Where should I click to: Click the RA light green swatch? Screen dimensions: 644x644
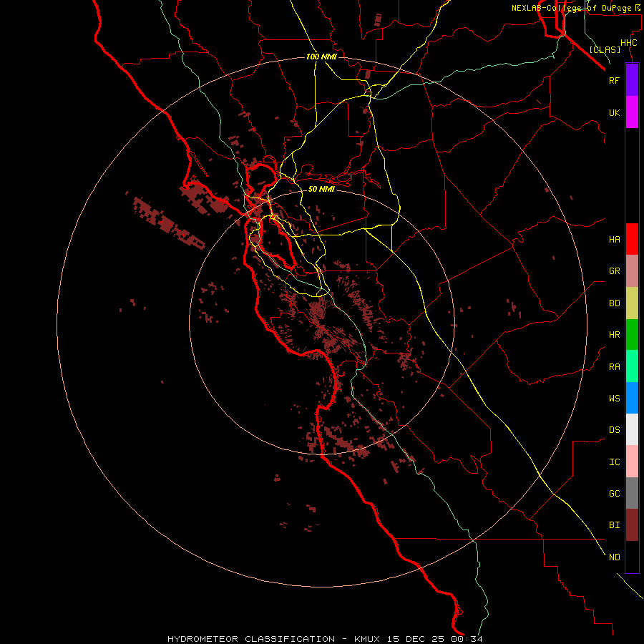pos(632,366)
